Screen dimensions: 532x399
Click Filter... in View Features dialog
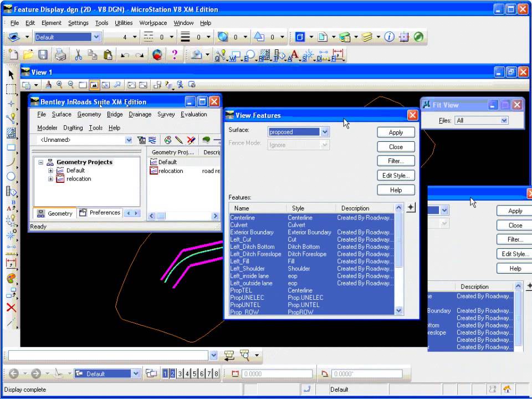396,161
